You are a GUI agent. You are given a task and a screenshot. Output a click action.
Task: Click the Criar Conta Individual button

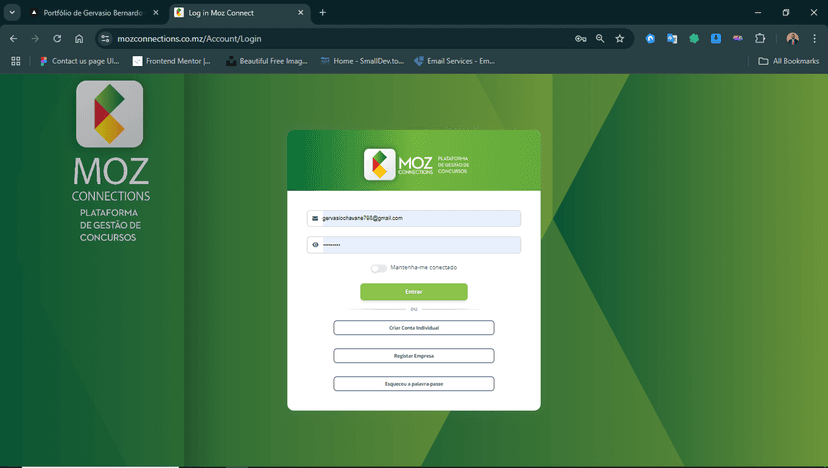414,327
